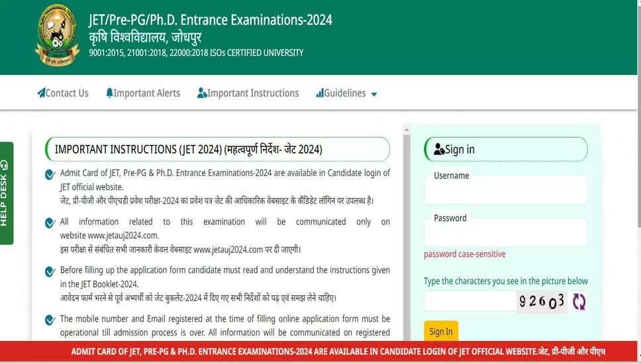The width and height of the screenshot is (641, 364).
Task: Click the Help Desk icon on left edge
Action: (x=5, y=165)
